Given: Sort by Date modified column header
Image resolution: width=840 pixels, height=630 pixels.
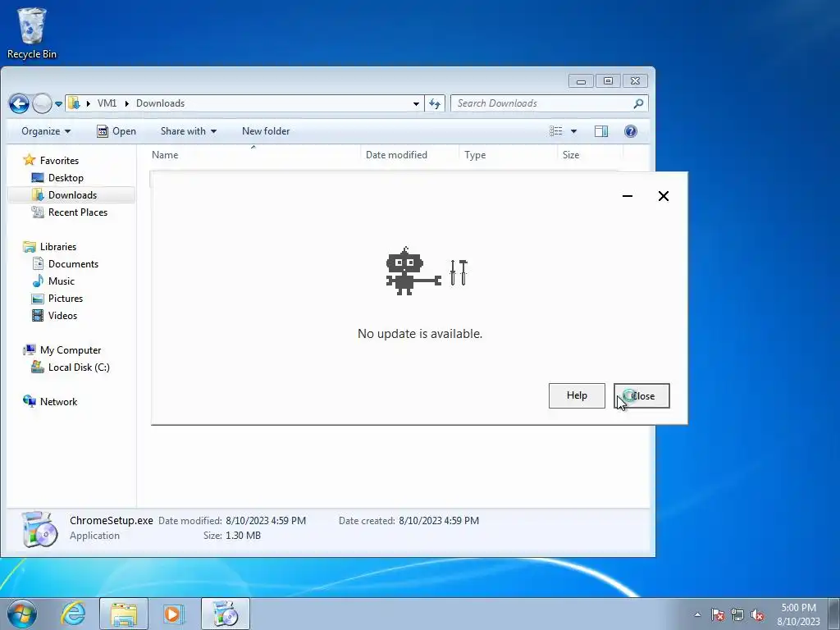Looking at the screenshot, I should (410, 155).
